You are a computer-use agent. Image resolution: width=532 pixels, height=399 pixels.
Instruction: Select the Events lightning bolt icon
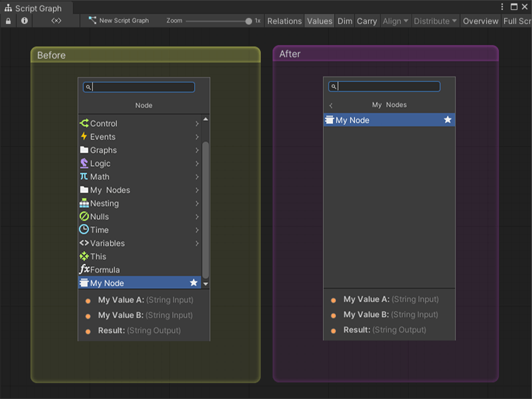[x=85, y=136]
